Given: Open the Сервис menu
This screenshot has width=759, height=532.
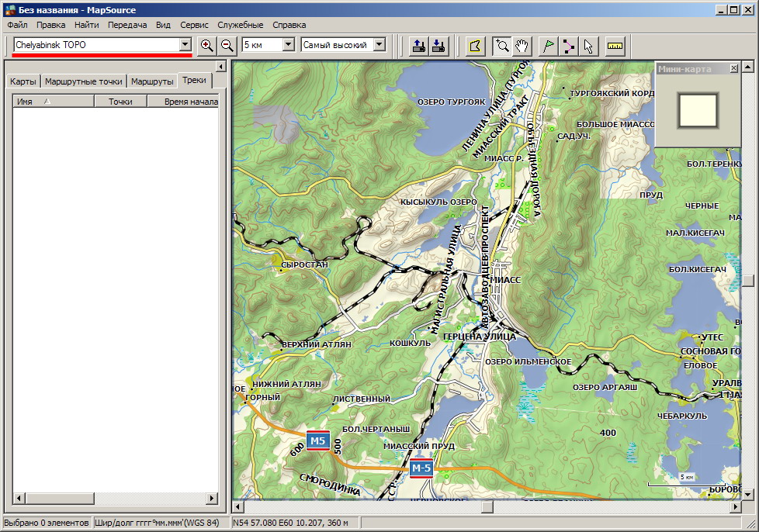Looking at the screenshot, I should click(194, 25).
